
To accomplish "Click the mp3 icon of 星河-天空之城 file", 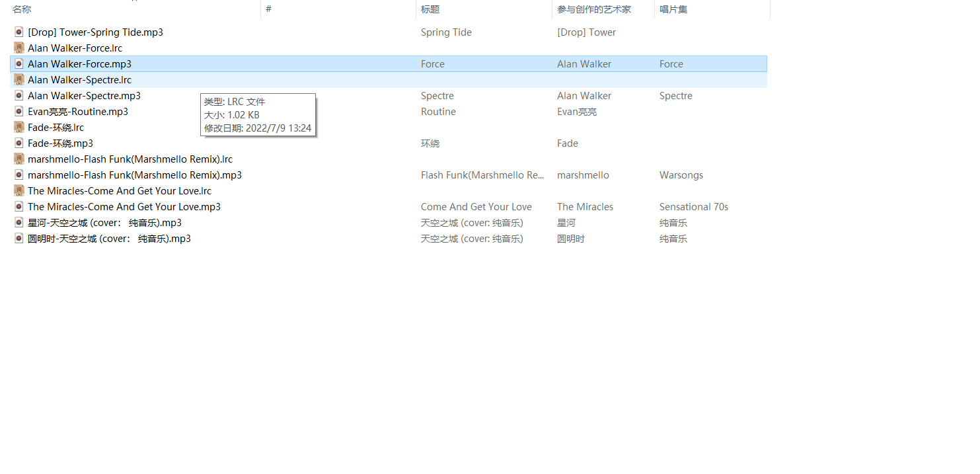I will click(19, 222).
